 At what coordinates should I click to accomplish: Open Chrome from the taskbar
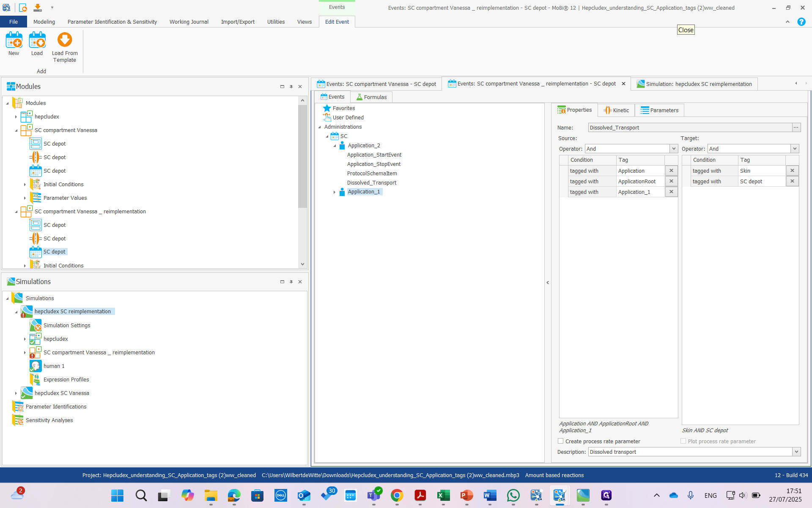pos(397,495)
